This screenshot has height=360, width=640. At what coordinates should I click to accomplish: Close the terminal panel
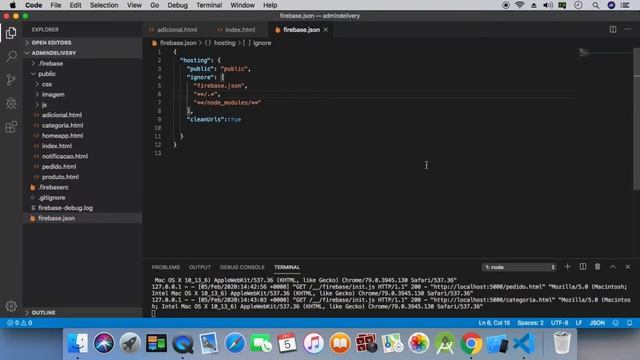pos(628,267)
